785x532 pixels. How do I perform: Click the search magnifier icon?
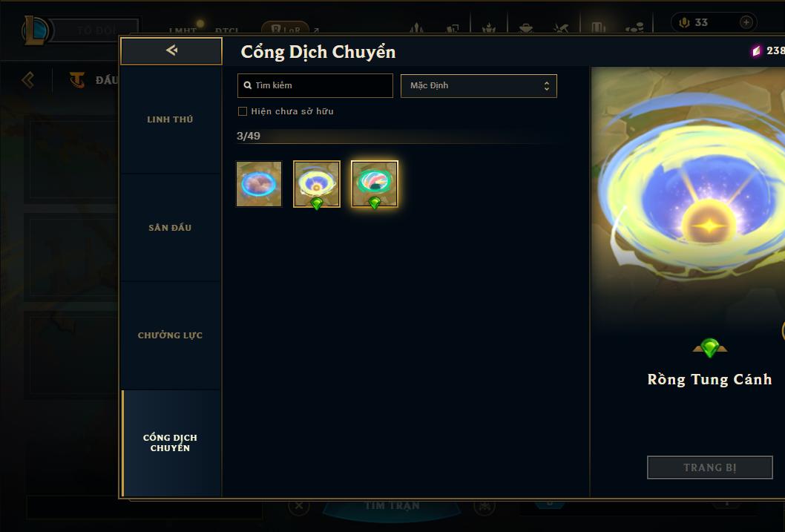247,85
